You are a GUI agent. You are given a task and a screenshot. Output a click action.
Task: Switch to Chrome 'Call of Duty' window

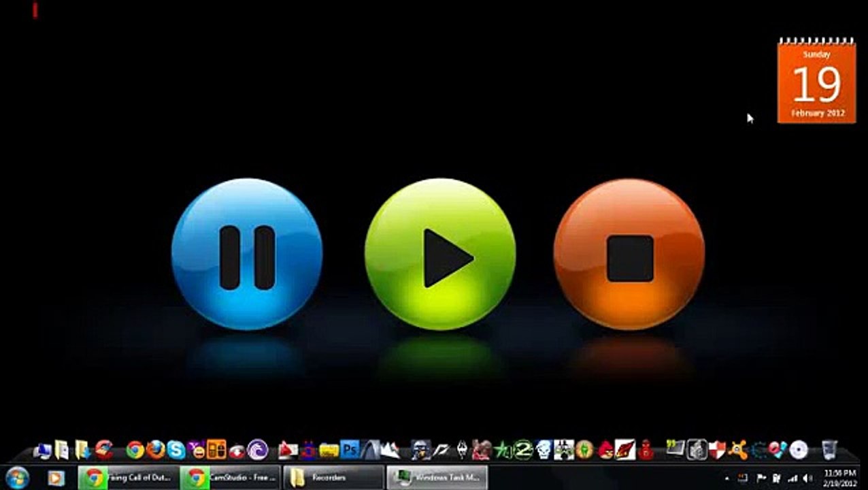click(x=128, y=478)
